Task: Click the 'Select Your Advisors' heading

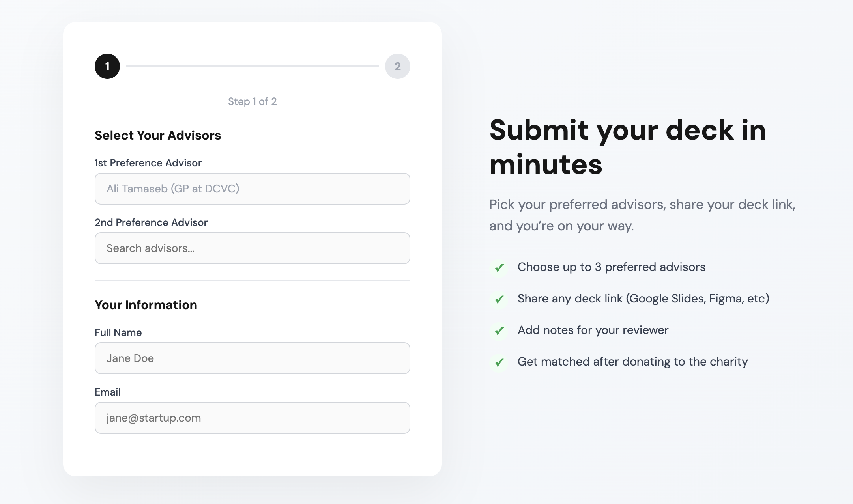Action: pos(158,135)
